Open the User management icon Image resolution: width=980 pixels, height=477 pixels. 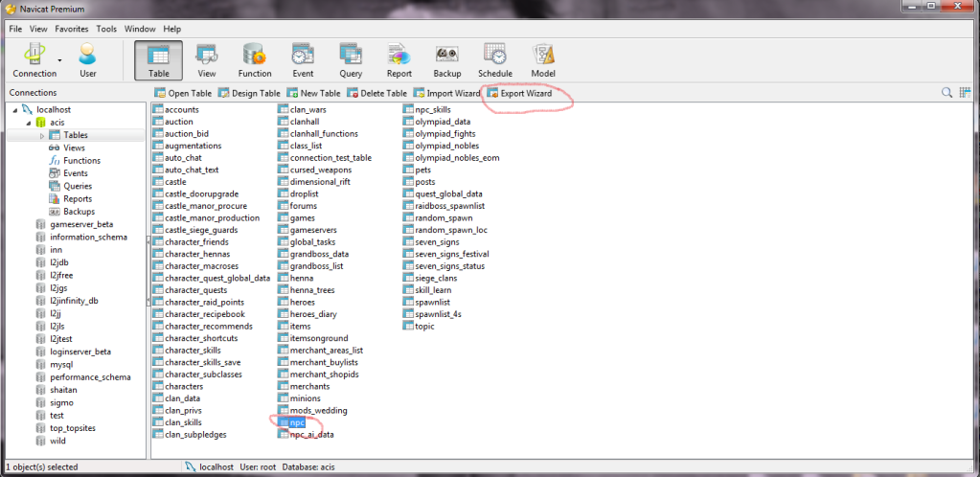[87, 59]
